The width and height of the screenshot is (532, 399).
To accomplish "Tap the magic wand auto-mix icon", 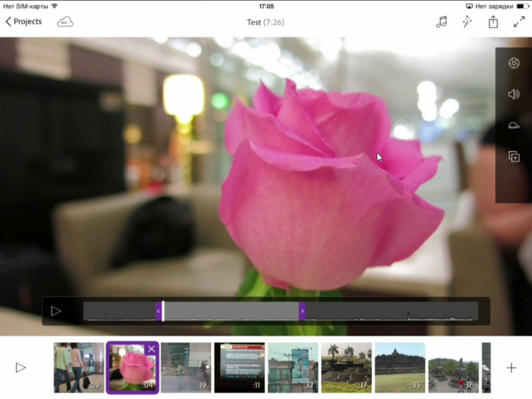I will 467,22.
